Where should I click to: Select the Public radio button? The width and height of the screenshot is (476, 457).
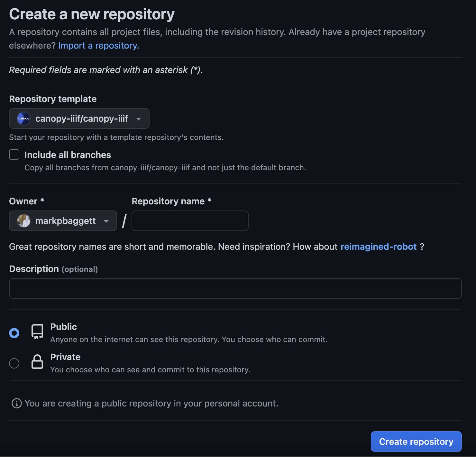click(14, 333)
